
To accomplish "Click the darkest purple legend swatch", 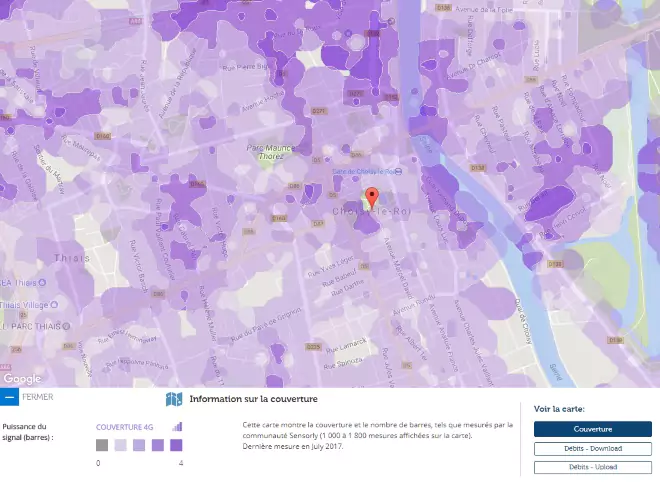I will [175, 445].
